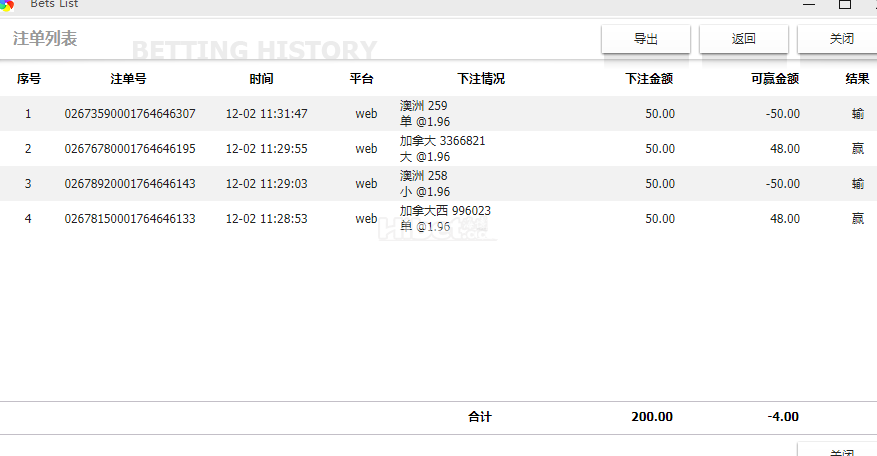Select the 加拿大西 996023 bet entry
This screenshot has width=877, height=456.
[x=445, y=211]
